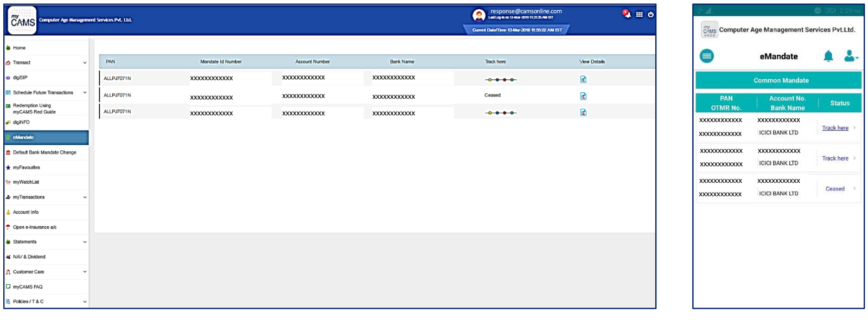The height and width of the screenshot is (320, 868).
Task: Open Default Bank Mandate Change menu item
Action: click(x=44, y=152)
